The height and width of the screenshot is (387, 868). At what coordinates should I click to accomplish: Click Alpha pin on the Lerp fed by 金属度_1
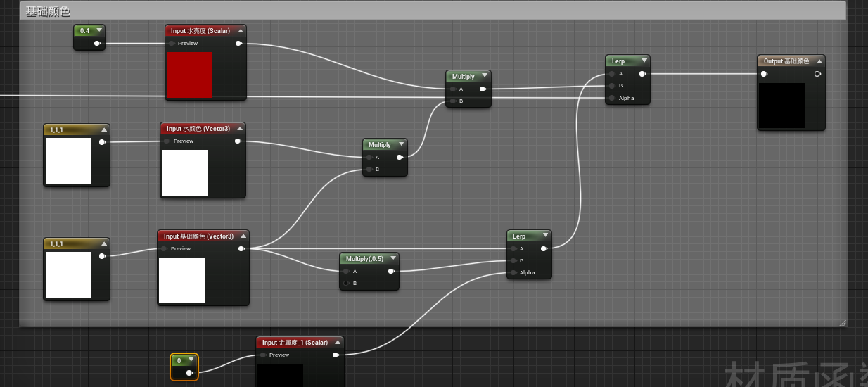coord(513,273)
